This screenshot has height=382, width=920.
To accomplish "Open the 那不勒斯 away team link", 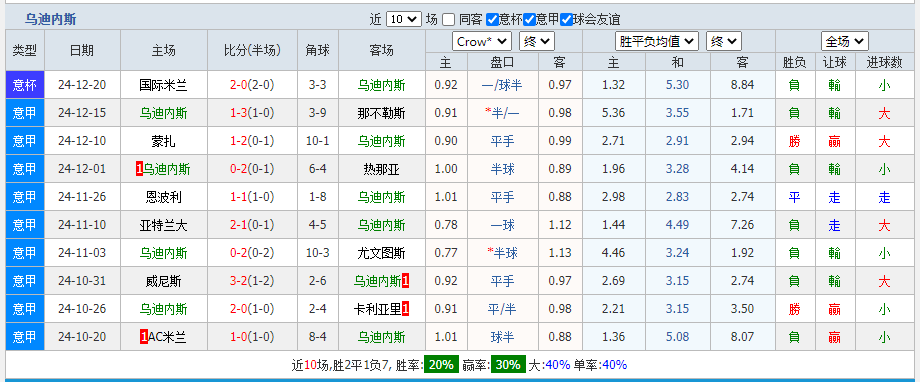I will (381, 113).
